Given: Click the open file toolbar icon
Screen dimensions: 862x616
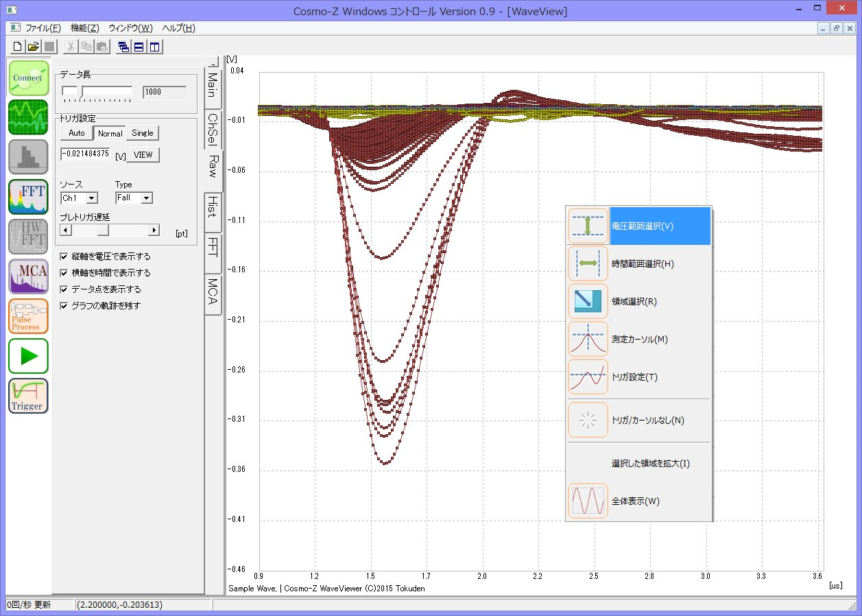Looking at the screenshot, I should tap(33, 47).
